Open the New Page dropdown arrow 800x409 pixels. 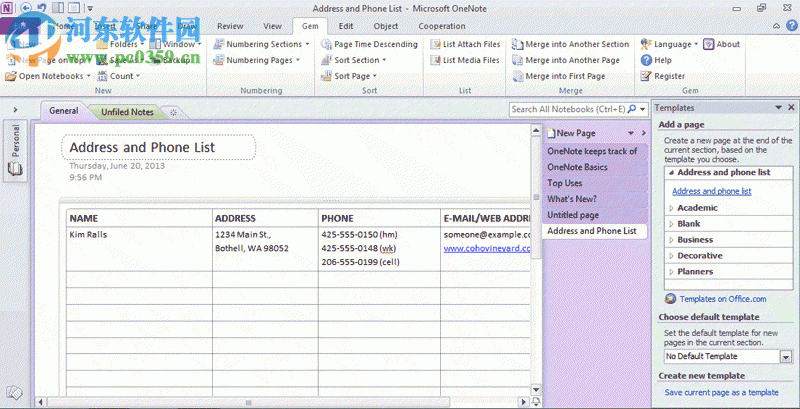[631, 133]
